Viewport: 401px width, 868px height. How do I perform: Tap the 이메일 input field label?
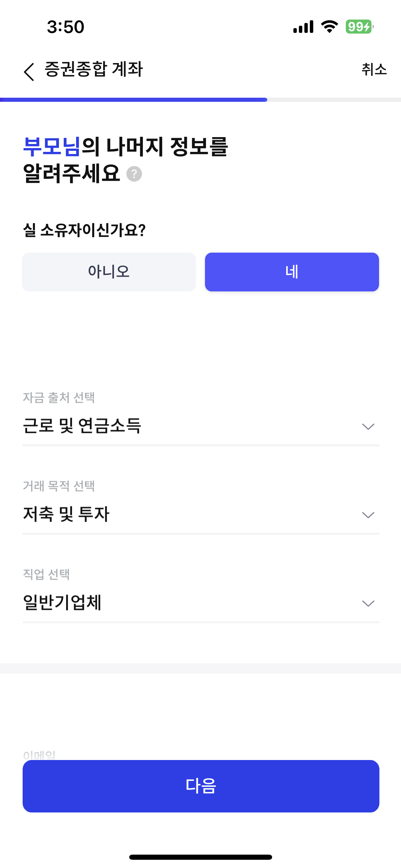(x=39, y=755)
